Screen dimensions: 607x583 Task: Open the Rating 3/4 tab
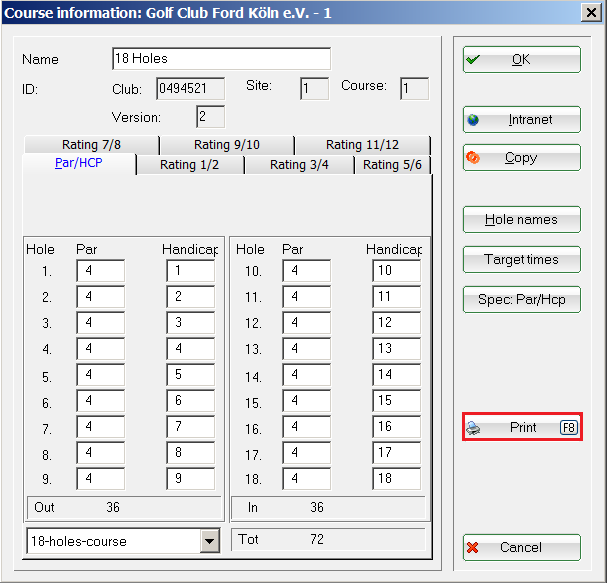coord(299,165)
